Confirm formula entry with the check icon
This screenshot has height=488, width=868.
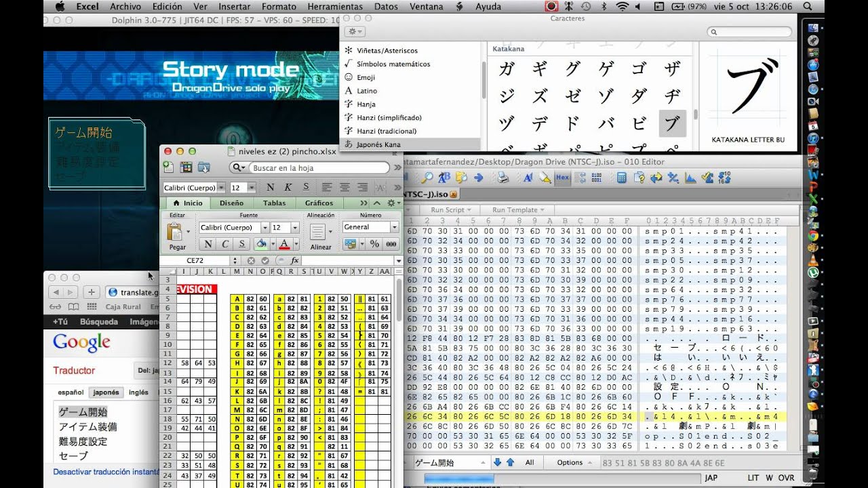click(x=264, y=260)
